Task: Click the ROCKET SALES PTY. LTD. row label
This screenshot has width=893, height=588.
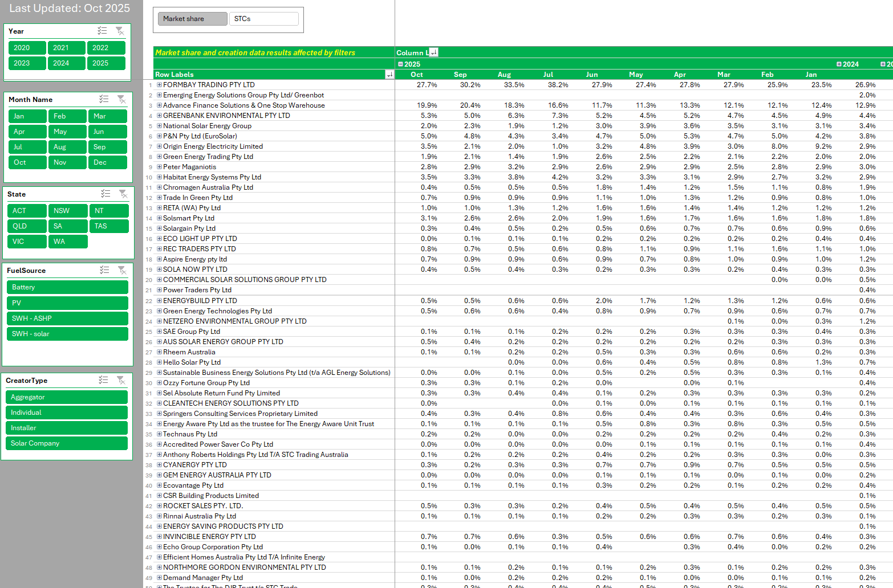Action: pos(203,506)
